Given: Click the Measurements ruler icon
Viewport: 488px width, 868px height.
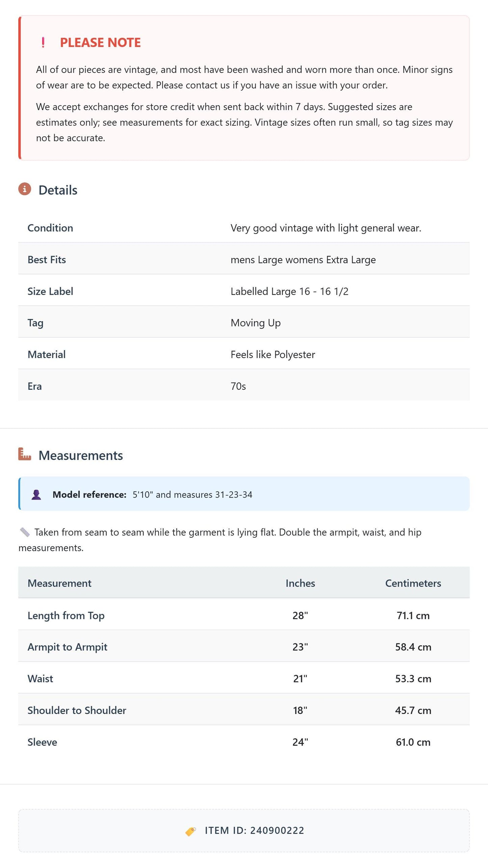Looking at the screenshot, I should click(25, 454).
